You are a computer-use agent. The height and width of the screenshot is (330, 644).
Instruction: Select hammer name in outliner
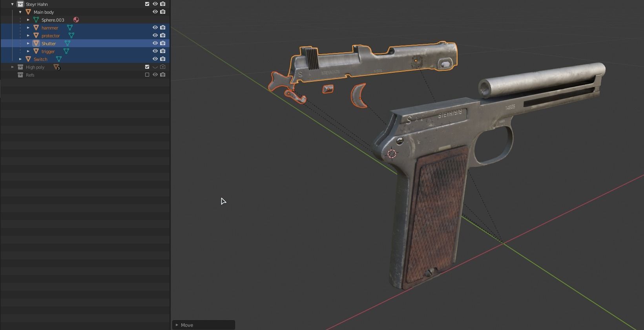click(50, 28)
